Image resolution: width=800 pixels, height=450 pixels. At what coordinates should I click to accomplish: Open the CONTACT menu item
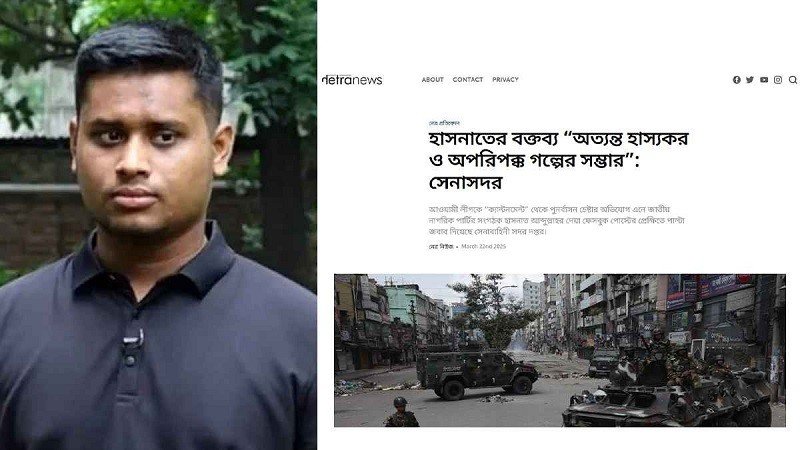point(467,80)
